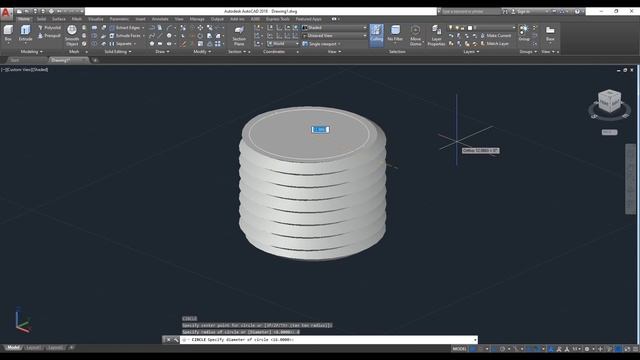640x360 pixels.
Task: Click the command line input field
Action: [327, 340]
